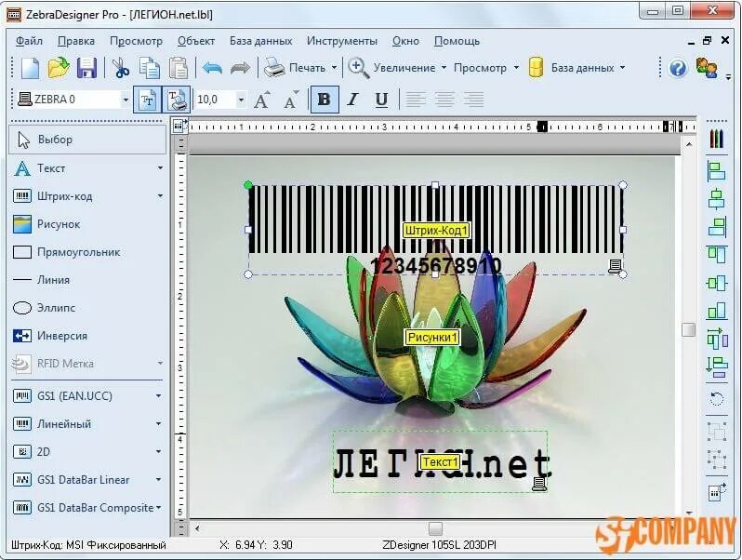Select the Inversion (Инверсия) tool
Screen dimensions: 742x560
point(49,336)
